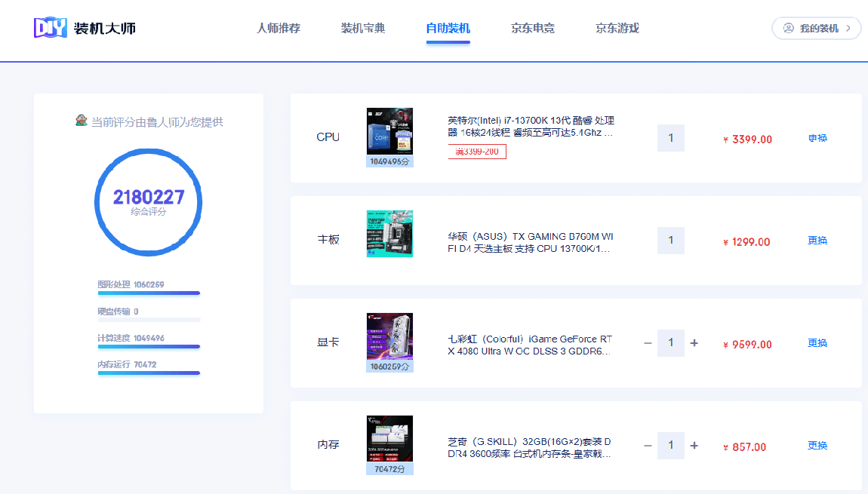Open the Intel i7-13700K product title
Screen dimensions: 868x494
click(x=531, y=127)
